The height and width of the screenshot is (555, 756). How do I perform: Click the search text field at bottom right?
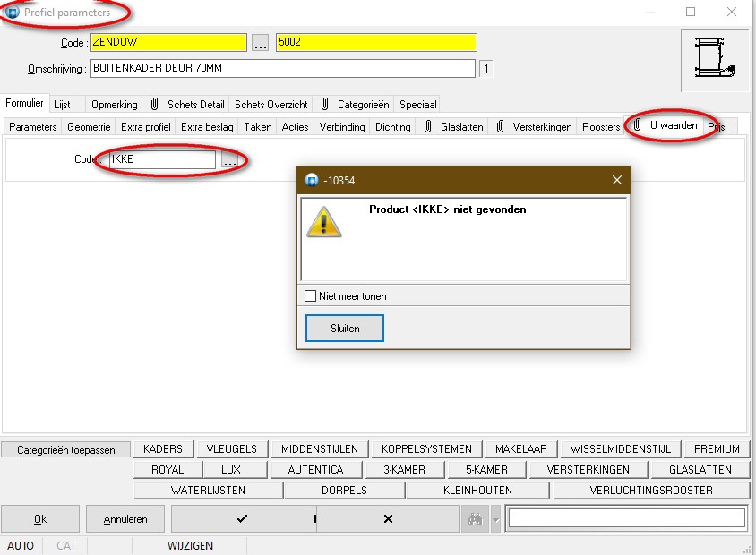point(626,518)
